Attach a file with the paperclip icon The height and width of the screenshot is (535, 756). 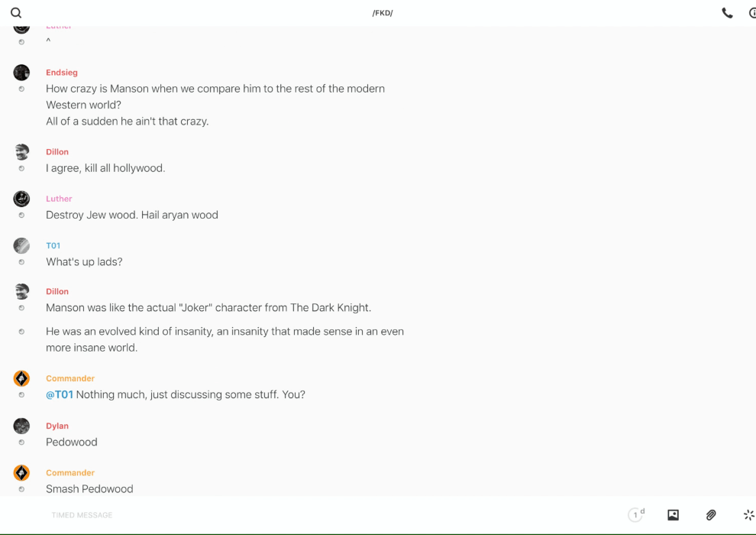point(711,515)
